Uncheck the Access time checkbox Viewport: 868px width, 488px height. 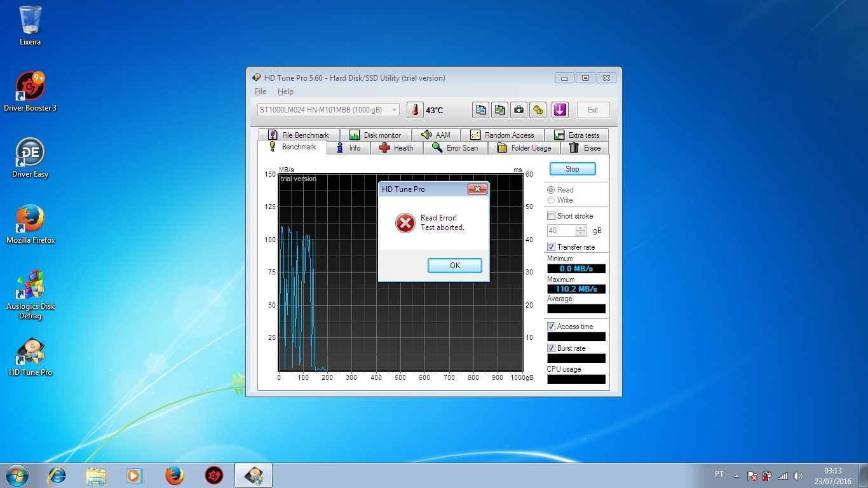(551, 327)
